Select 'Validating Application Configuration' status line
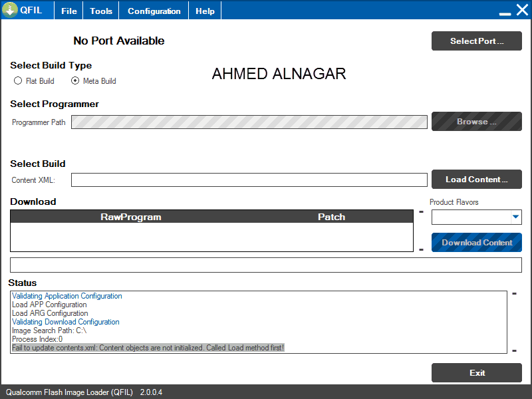The image size is (532, 399). tap(67, 296)
